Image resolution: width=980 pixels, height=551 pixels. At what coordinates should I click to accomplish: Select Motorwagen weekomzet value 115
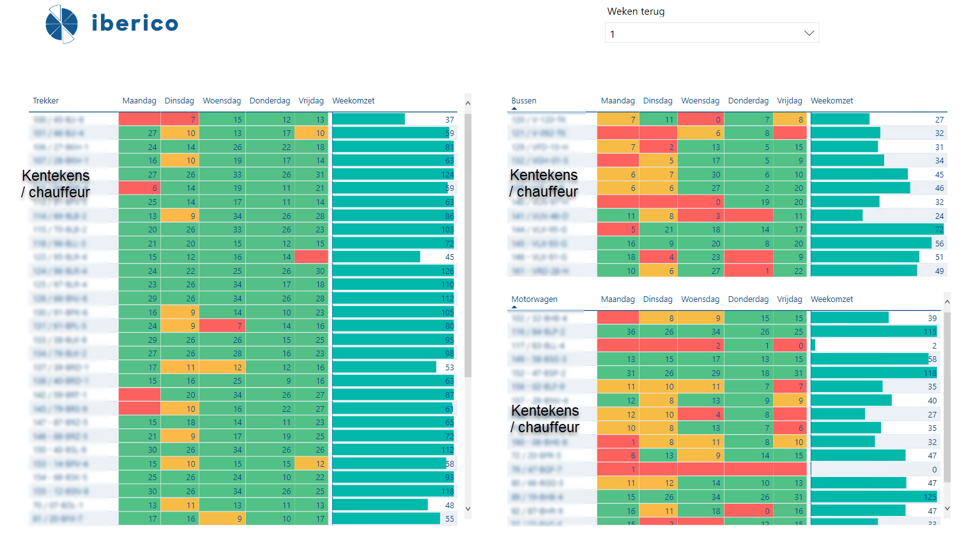click(930, 332)
